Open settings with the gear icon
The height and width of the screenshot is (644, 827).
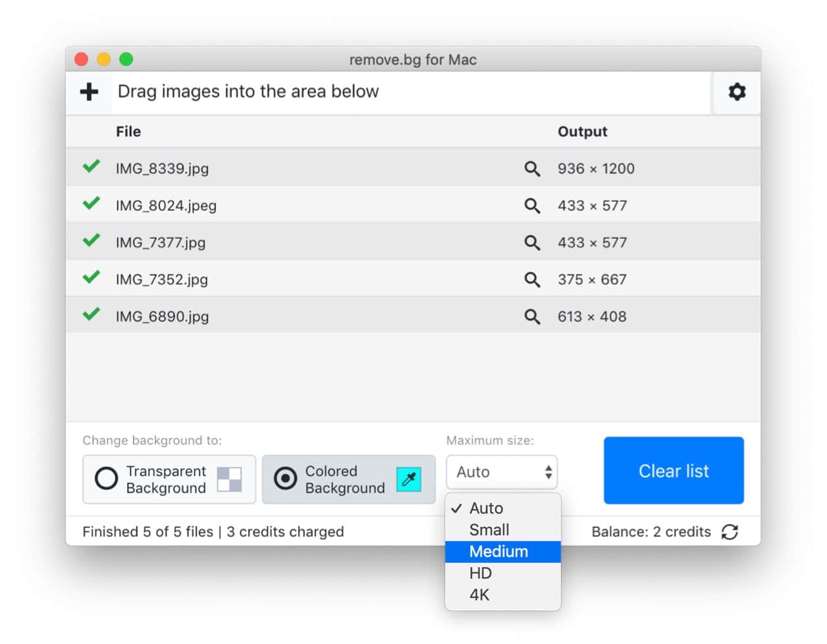pyautogui.click(x=737, y=92)
